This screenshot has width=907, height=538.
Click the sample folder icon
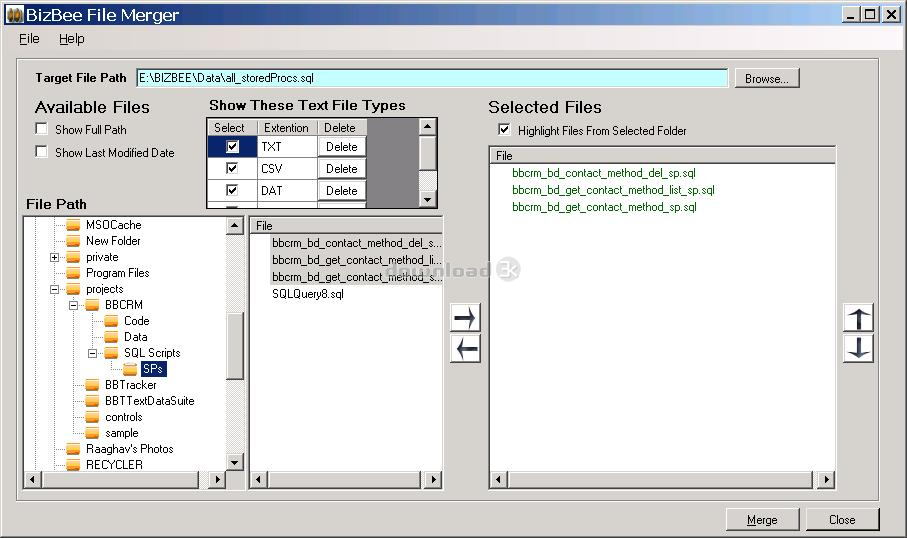pyautogui.click(x=93, y=433)
